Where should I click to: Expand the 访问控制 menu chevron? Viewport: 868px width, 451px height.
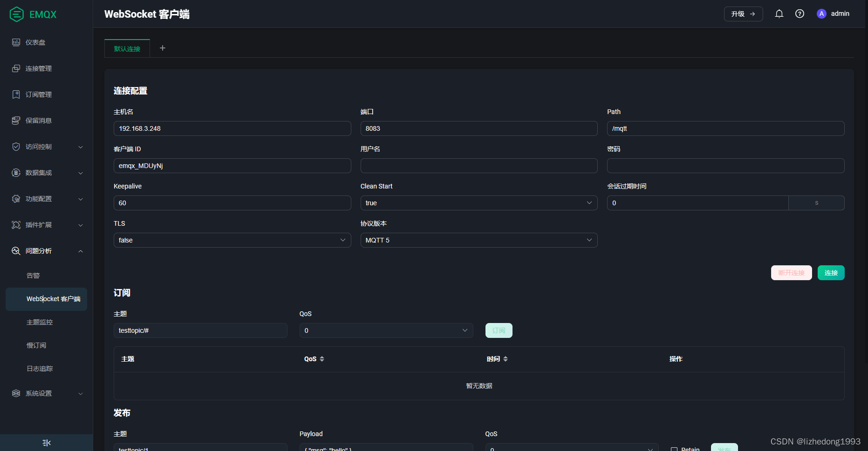[81, 147]
